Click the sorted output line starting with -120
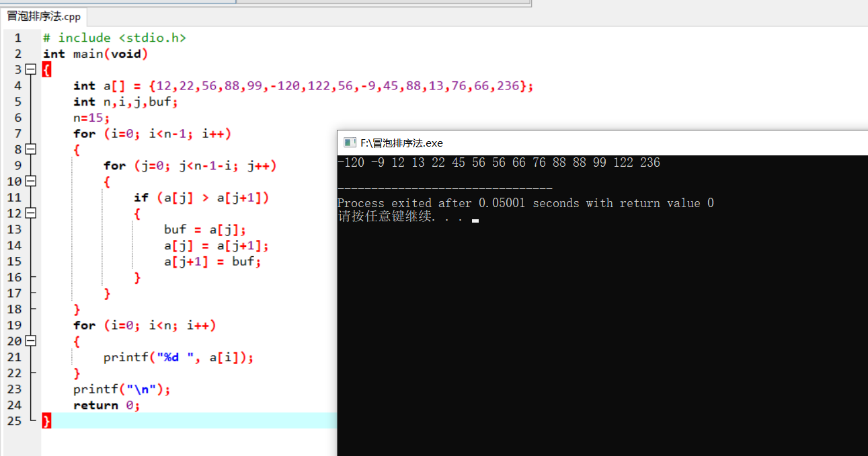This screenshot has width=868, height=456. tap(499, 162)
